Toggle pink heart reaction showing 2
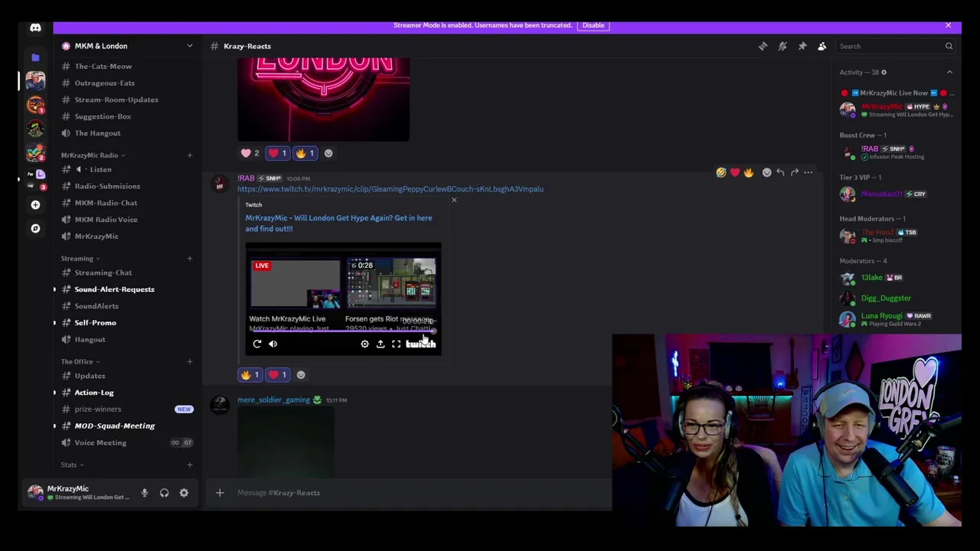Screen dimensions: 980x551 tap(250, 153)
